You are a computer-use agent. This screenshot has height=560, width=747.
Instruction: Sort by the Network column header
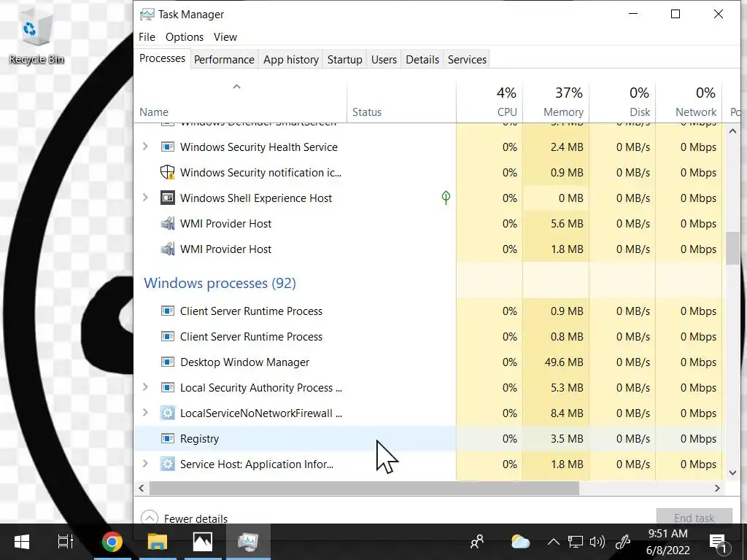(x=689, y=102)
